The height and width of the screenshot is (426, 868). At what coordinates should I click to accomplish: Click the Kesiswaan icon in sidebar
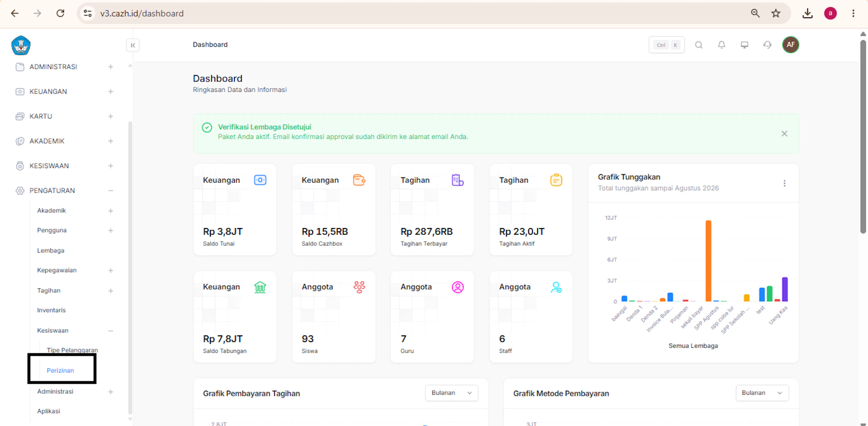tap(20, 166)
